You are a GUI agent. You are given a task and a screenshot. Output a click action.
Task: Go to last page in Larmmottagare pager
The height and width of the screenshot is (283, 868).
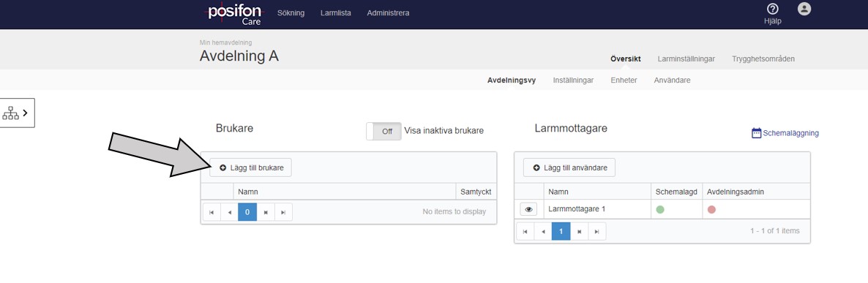tap(596, 231)
